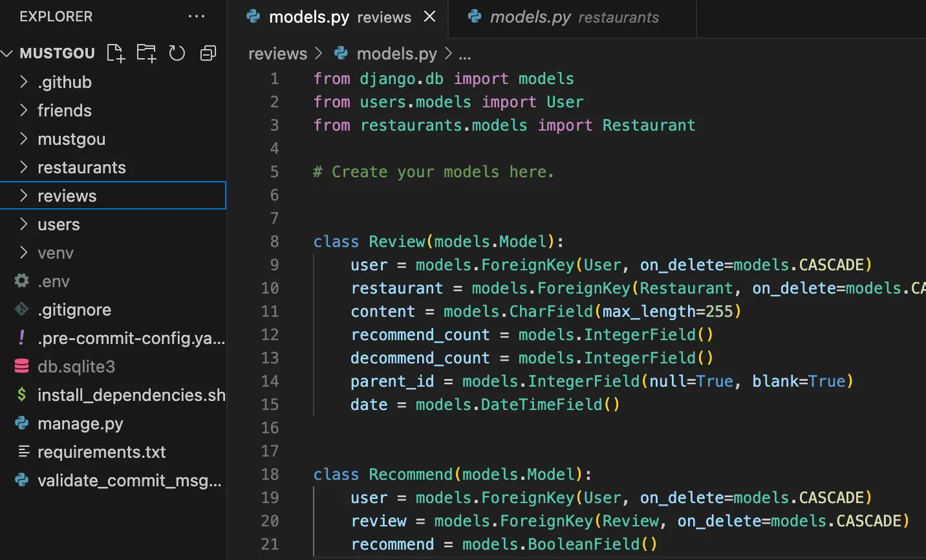Image resolution: width=926 pixels, height=560 pixels.
Task: Click reviews in the breadcrumb path
Action: pyautogui.click(x=277, y=54)
